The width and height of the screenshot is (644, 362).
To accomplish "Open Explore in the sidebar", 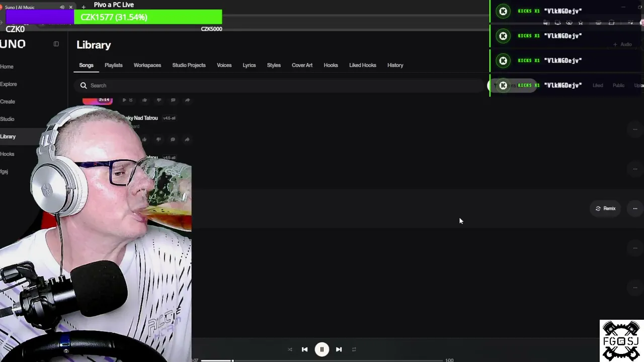I will (x=9, y=84).
